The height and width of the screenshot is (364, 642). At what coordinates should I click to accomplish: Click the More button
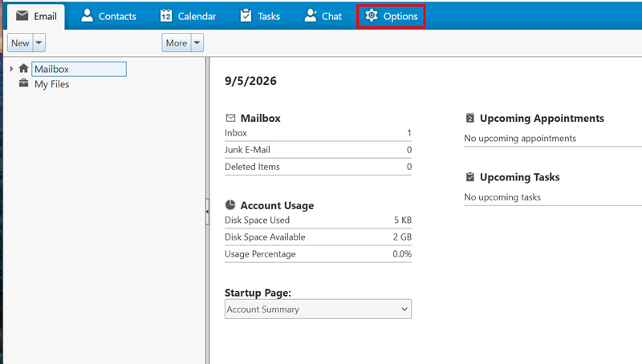coord(177,43)
